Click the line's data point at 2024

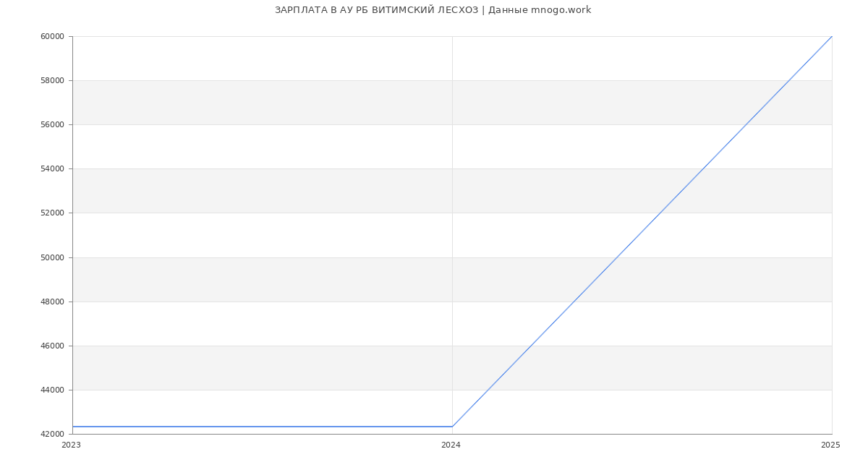pos(452,427)
